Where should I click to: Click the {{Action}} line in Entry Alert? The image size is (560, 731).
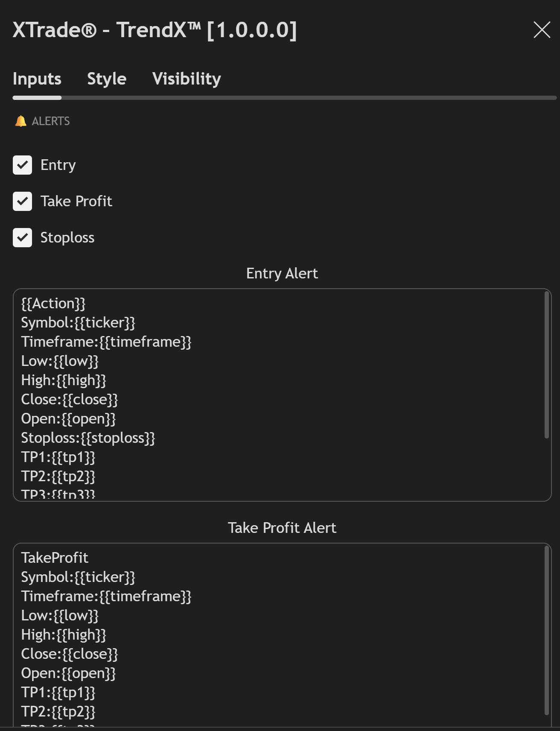pos(53,304)
